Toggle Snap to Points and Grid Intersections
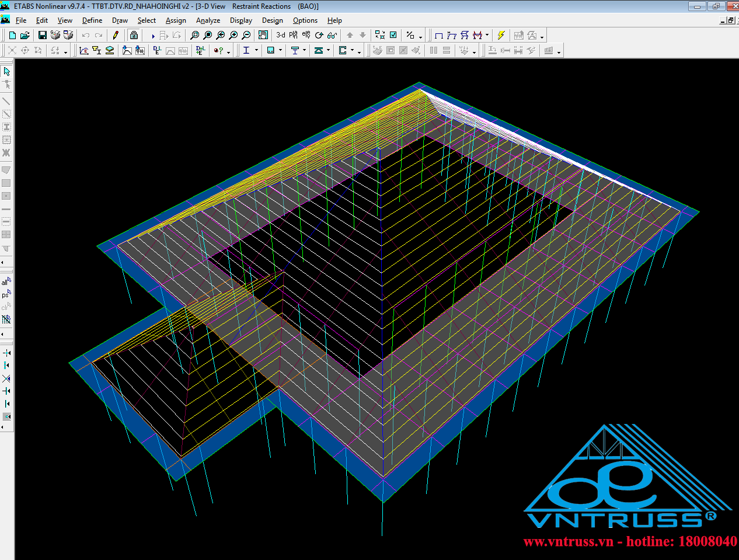739x560 pixels. click(6, 353)
